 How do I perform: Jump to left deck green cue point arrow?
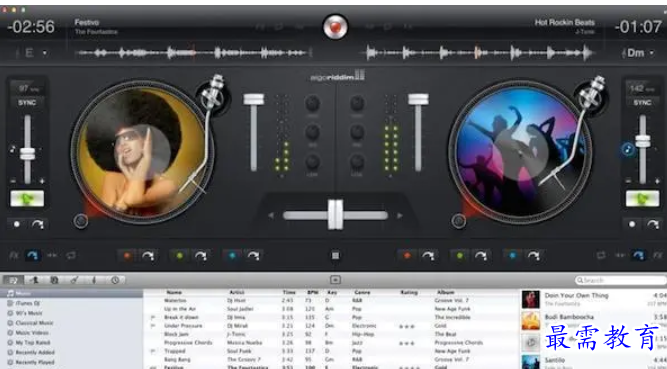click(200, 256)
